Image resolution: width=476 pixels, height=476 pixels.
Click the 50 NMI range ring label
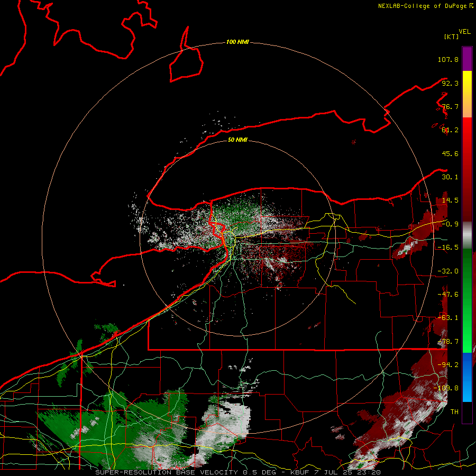[x=237, y=140]
